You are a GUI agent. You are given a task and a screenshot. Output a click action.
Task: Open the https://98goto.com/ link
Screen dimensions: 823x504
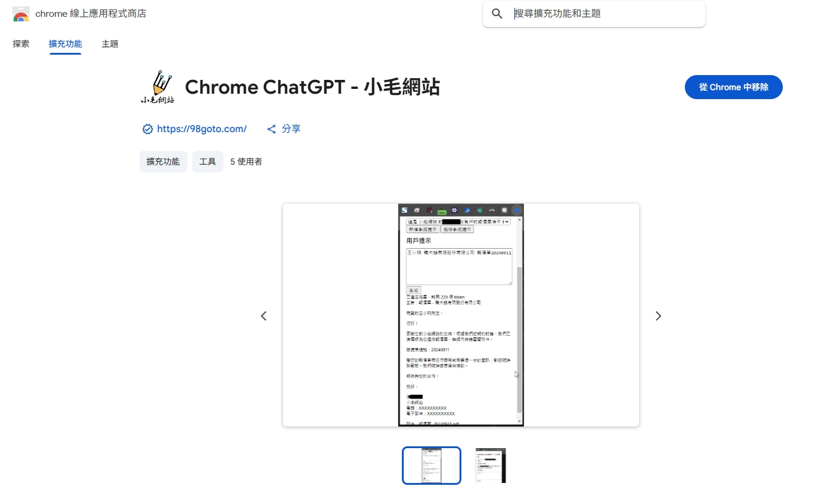click(202, 129)
